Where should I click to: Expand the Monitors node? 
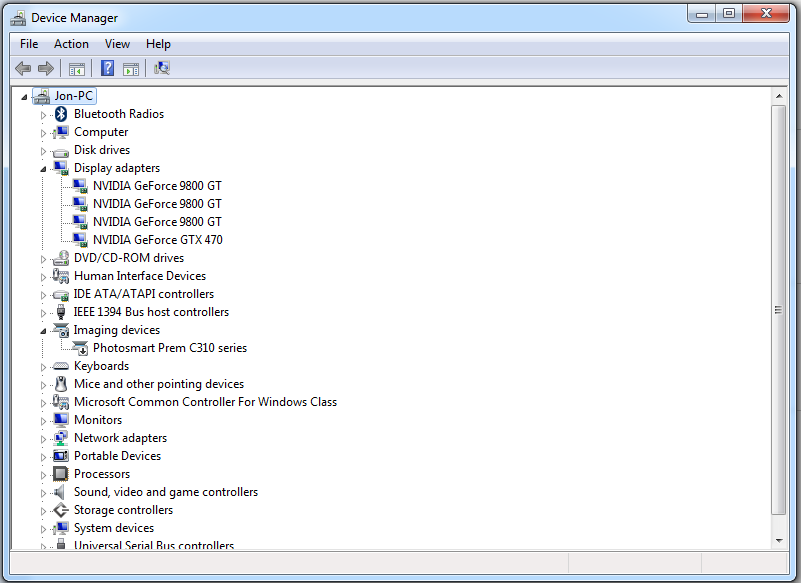pos(43,421)
